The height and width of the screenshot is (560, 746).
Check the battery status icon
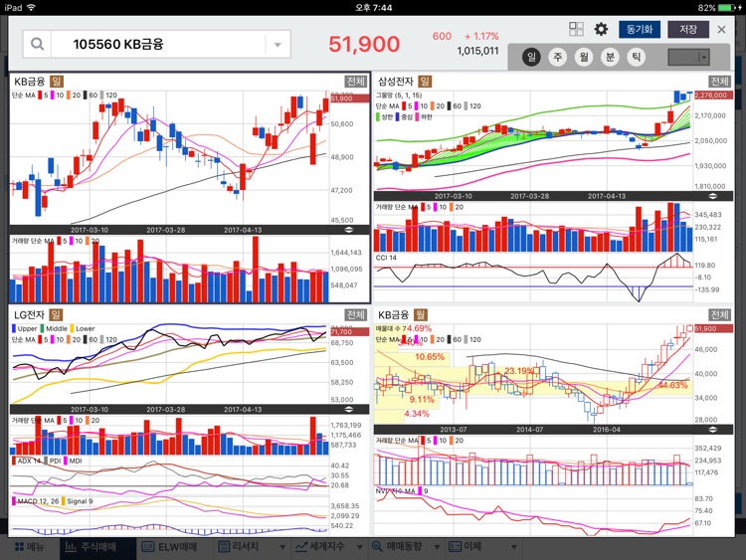(727, 8)
